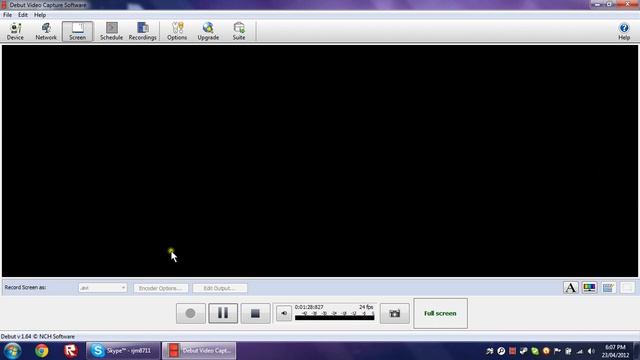Open the color settings monitor icon
640x360 pixels.
tap(589, 288)
